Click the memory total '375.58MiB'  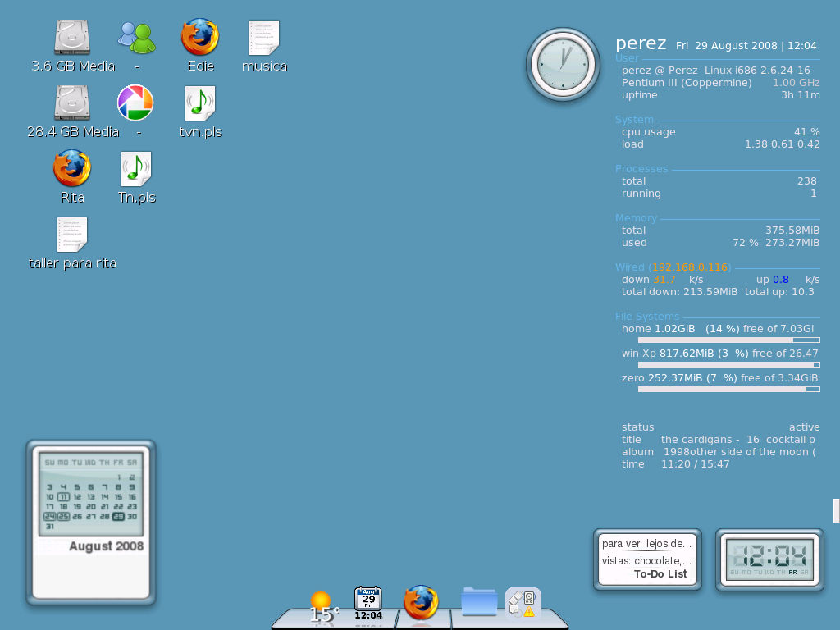tap(792, 231)
